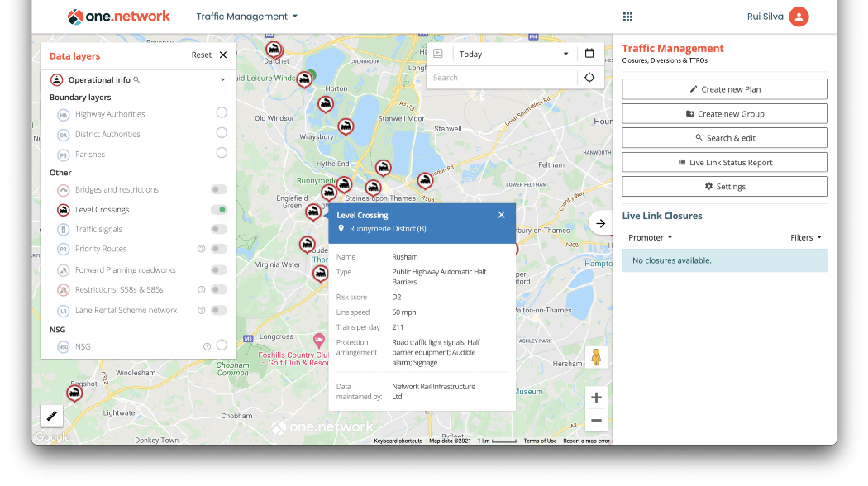Close the Level Crossing info popup
The image size is (868, 486).
[x=501, y=215]
